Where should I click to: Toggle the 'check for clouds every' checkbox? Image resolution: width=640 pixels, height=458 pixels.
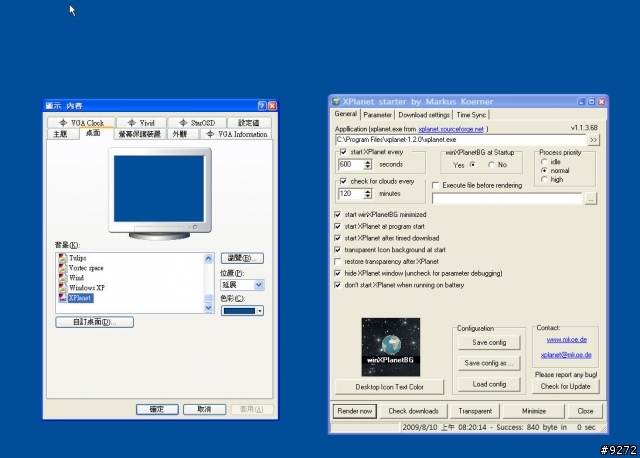tap(343, 181)
